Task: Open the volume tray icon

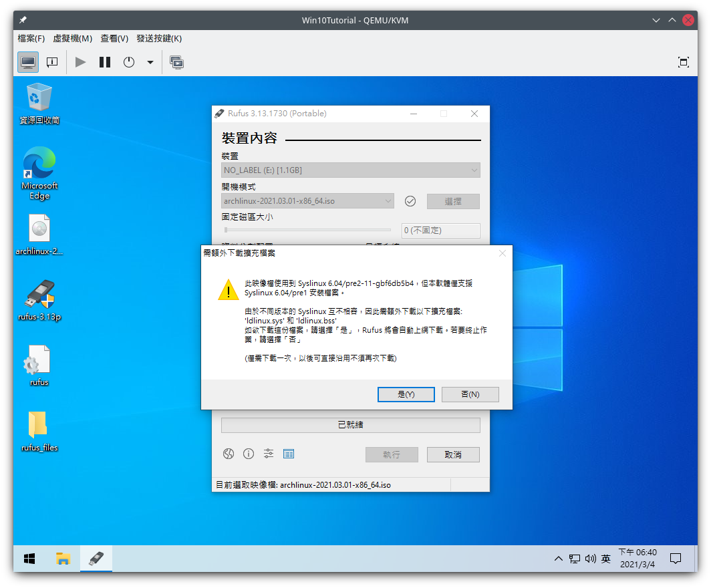Action: coord(591,559)
